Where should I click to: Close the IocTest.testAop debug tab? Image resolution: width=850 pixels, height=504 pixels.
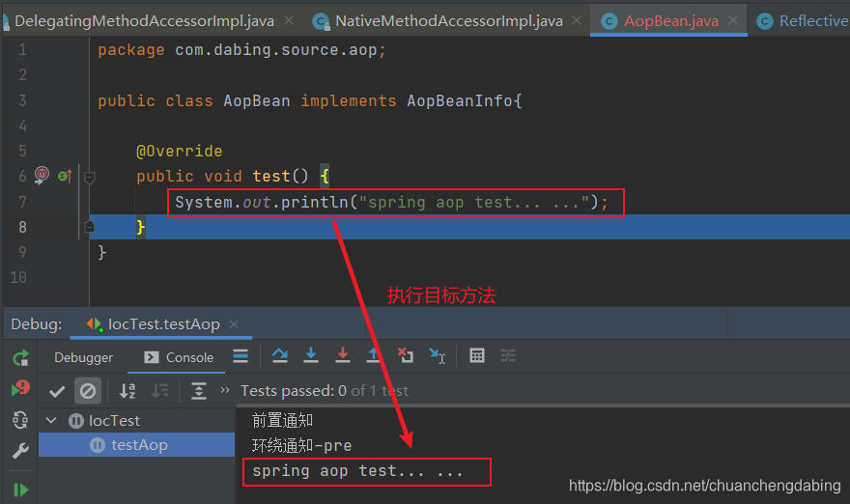(234, 324)
